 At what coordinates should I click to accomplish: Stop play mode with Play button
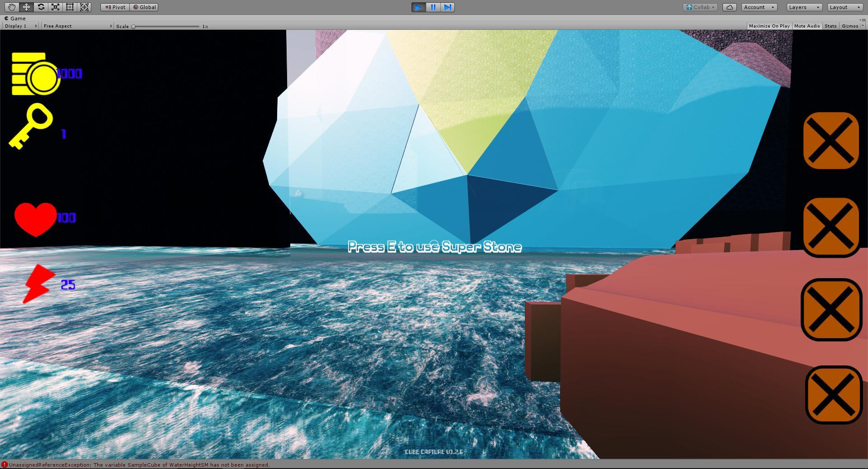[x=419, y=7]
